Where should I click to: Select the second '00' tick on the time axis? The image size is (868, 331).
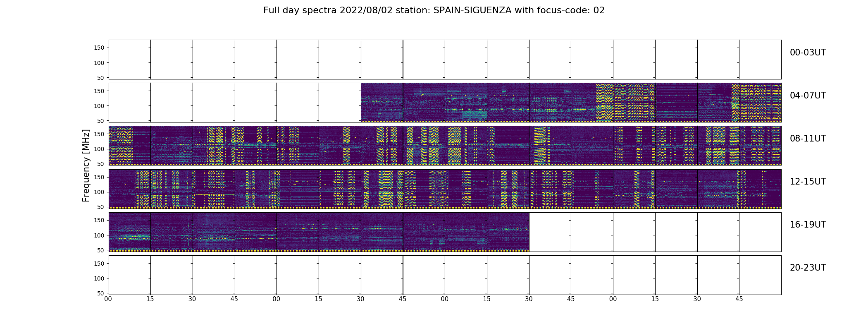pyautogui.click(x=277, y=299)
